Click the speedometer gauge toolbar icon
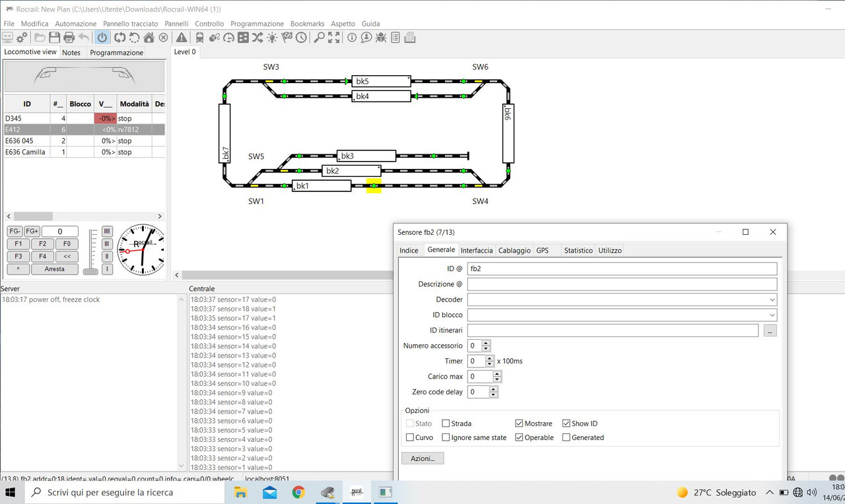This screenshot has height=504, width=845. tap(229, 38)
